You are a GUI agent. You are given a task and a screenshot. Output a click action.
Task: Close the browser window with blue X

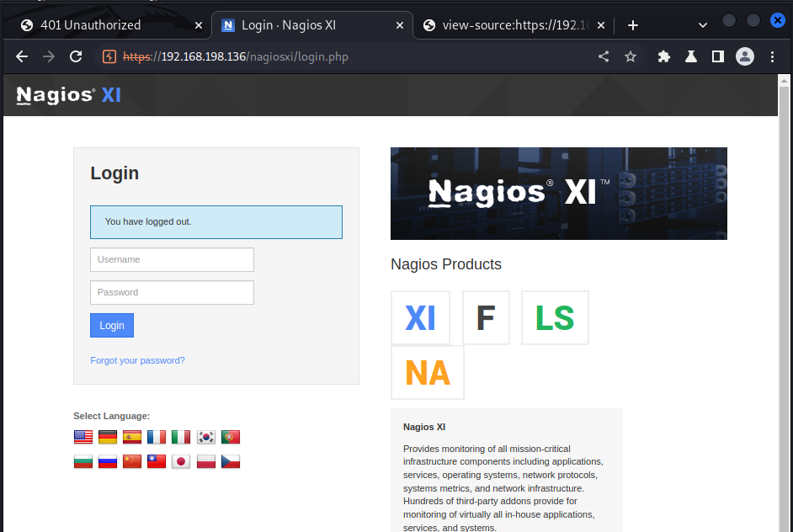pyautogui.click(x=777, y=20)
